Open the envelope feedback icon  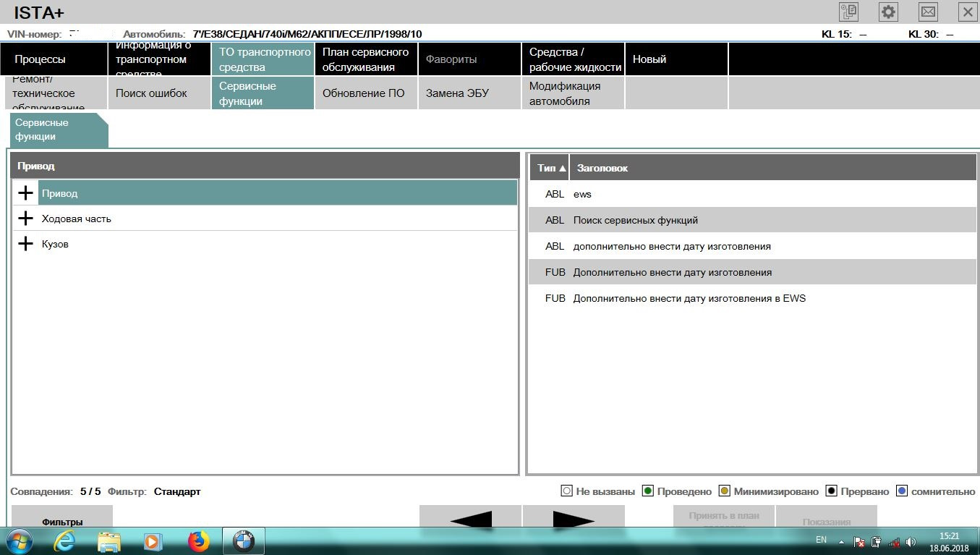(x=928, y=12)
